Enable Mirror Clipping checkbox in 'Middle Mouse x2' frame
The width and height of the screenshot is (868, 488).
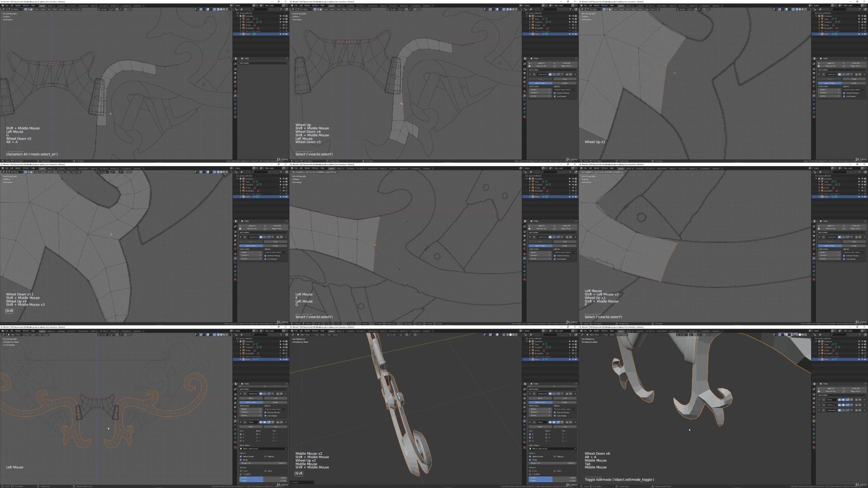pyautogui.click(x=555, y=456)
